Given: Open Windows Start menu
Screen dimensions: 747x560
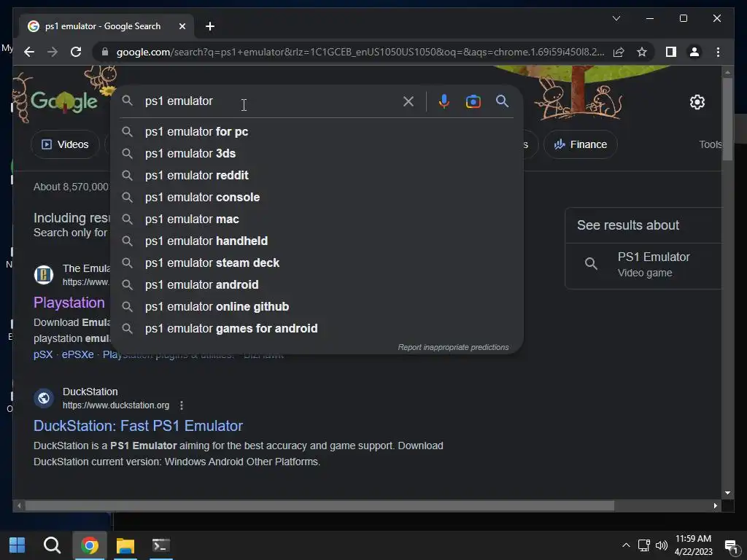Looking at the screenshot, I should pos(18,545).
